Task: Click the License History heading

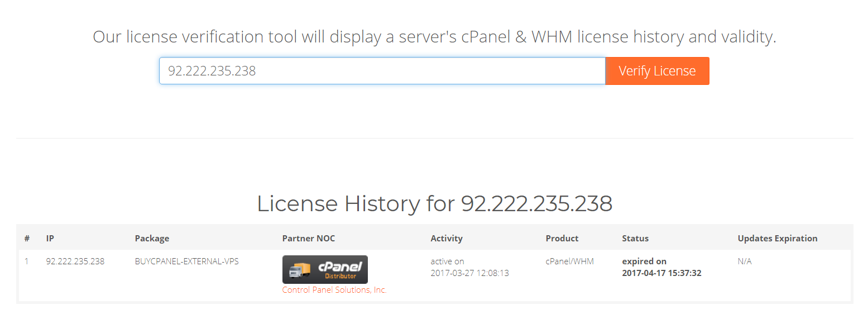Action: (x=434, y=203)
